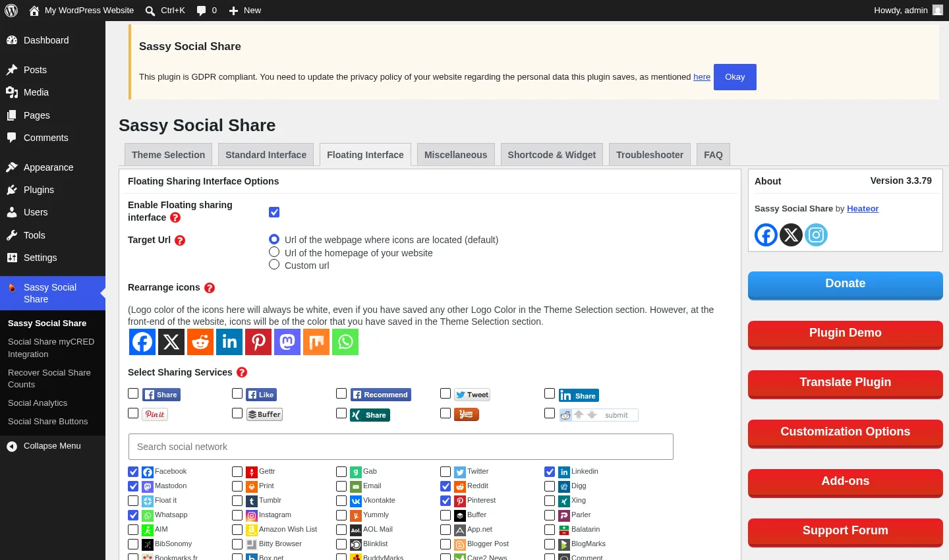Screen dimensions: 949x560
Task: Open Howdy admin account menu
Action: pos(909,11)
